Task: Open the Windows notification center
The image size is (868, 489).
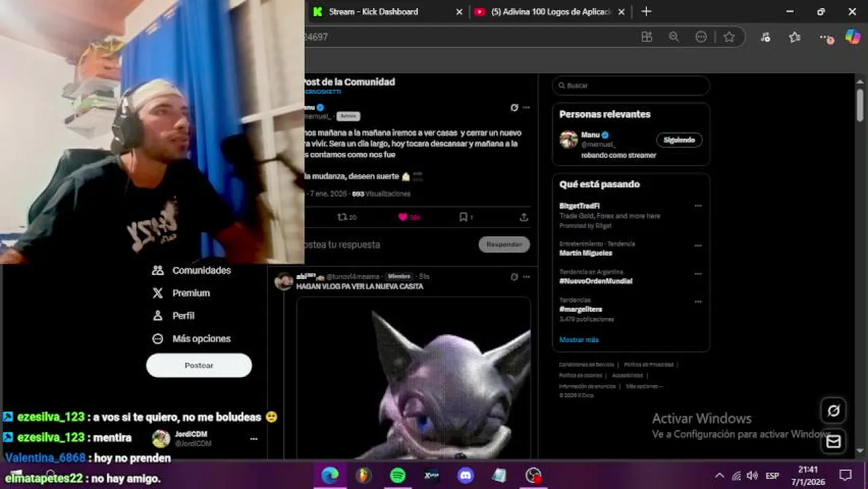Action: [846, 475]
